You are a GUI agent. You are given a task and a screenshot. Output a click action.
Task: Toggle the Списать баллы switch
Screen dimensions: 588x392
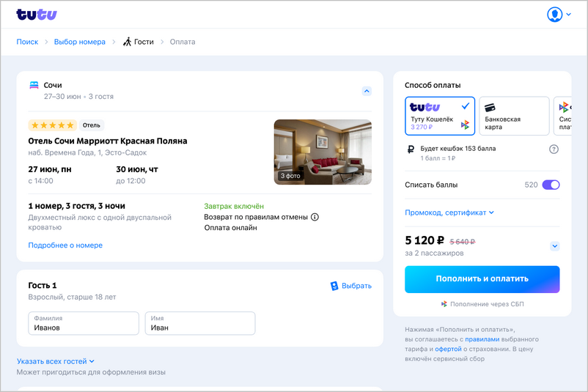click(551, 185)
